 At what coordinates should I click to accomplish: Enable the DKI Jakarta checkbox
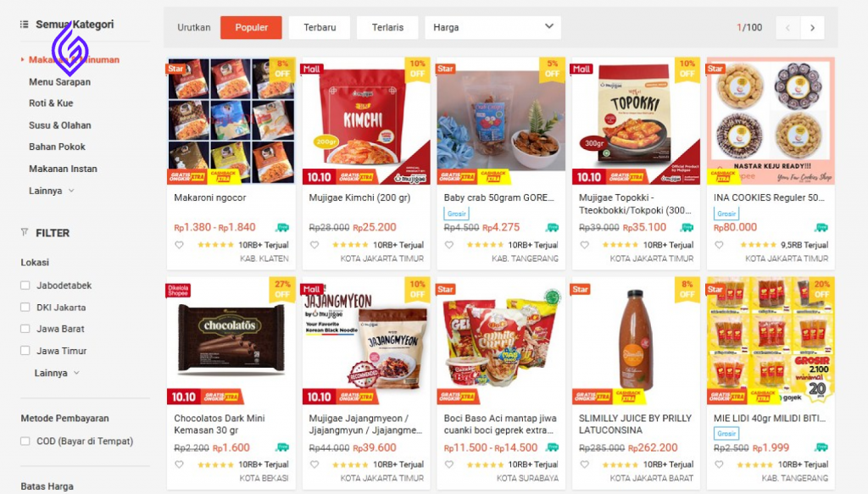pyautogui.click(x=25, y=307)
